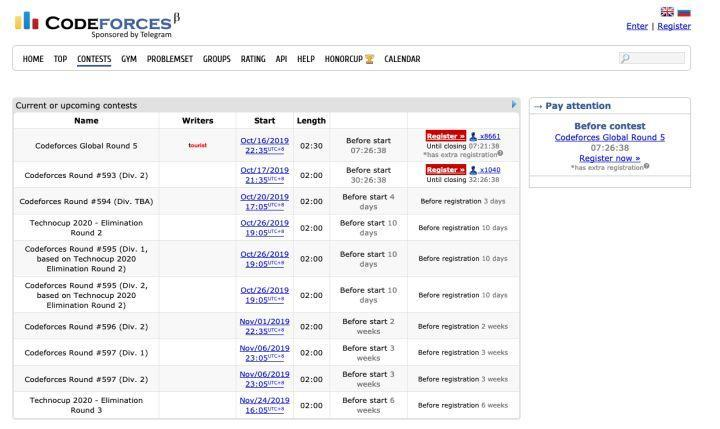
Task: Go to the GYM page
Action: 129,59
